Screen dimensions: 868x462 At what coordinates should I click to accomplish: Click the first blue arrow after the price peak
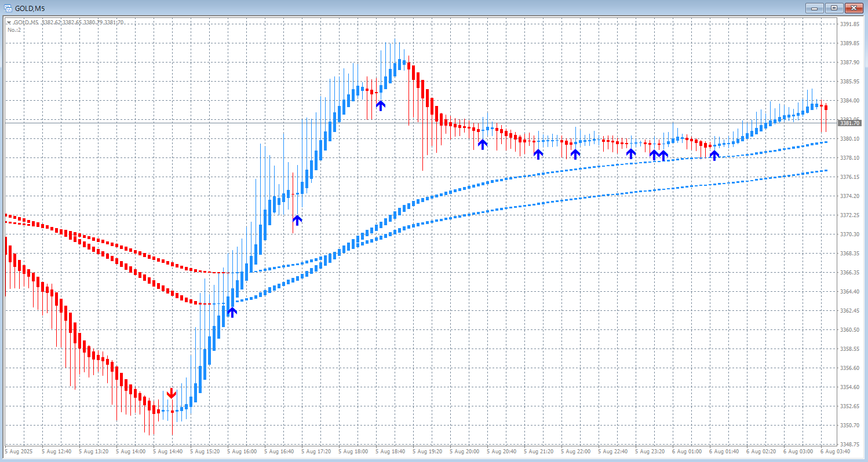pos(482,144)
